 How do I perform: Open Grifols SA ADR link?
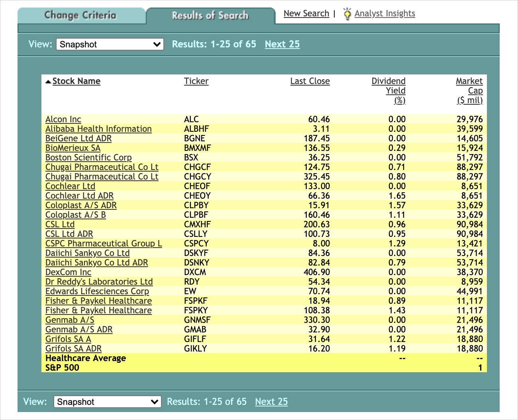click(x=73, y=349)
